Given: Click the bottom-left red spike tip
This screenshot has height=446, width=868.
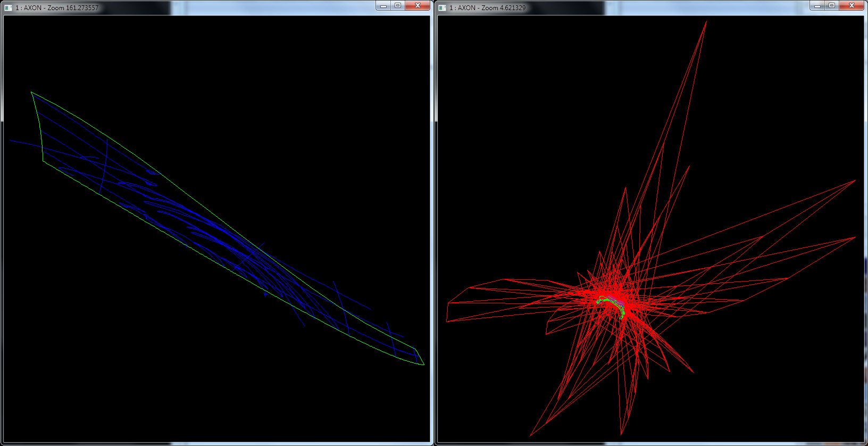Looking at the screenshot, I should [x=531, y=434].
